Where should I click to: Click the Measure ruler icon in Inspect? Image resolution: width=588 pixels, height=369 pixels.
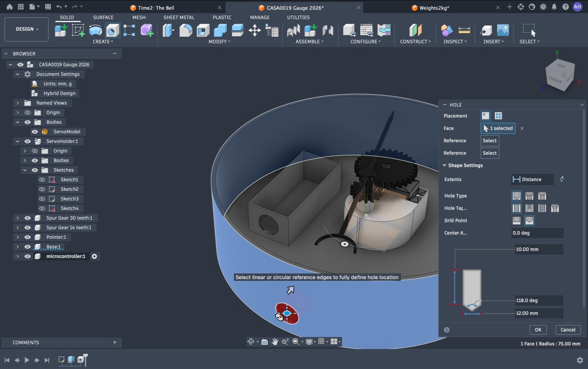[x=464, y=30]
